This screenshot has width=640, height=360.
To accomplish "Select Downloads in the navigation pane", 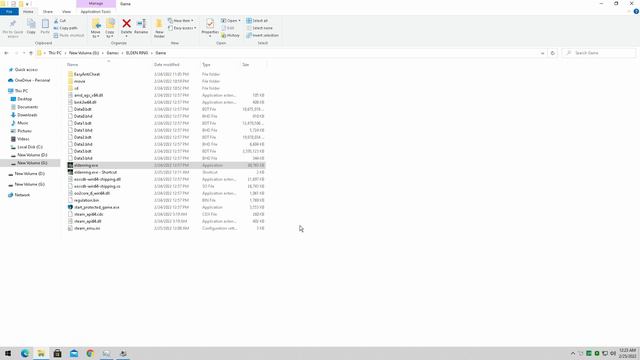I will coord(27,115).
